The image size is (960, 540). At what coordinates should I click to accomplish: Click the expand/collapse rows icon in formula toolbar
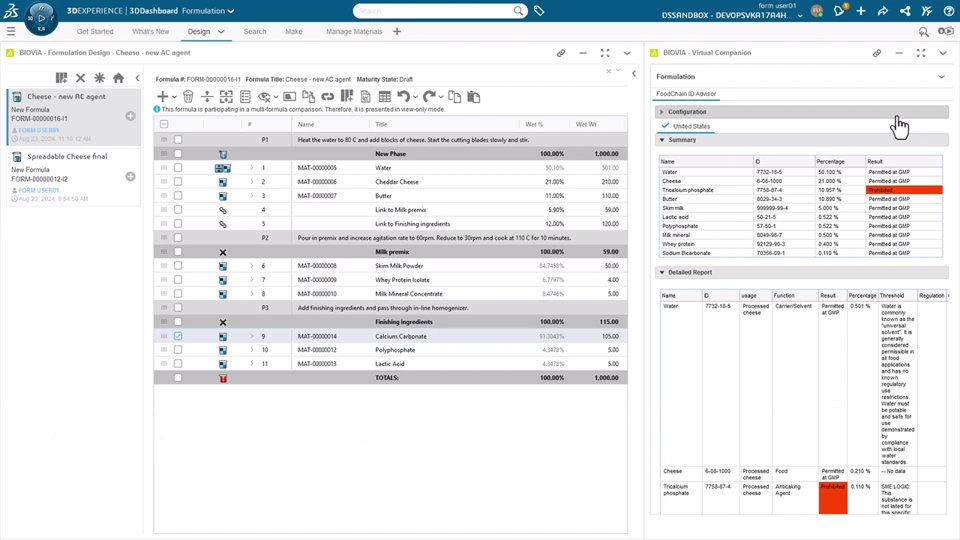(x=207, y=97)
